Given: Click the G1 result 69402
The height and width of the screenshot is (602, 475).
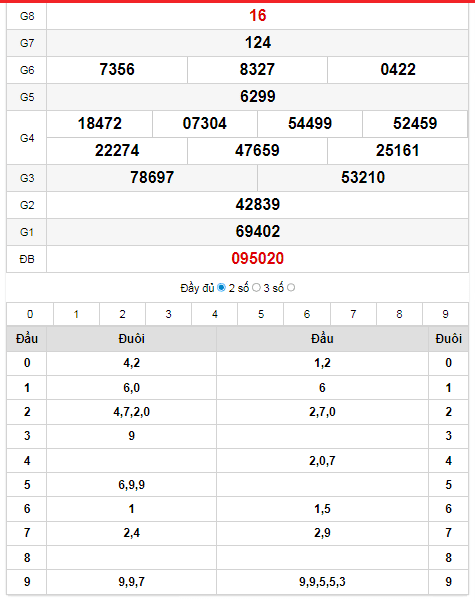Looking at the screenshot, I should pyautogui.click(x=258, y=232).
